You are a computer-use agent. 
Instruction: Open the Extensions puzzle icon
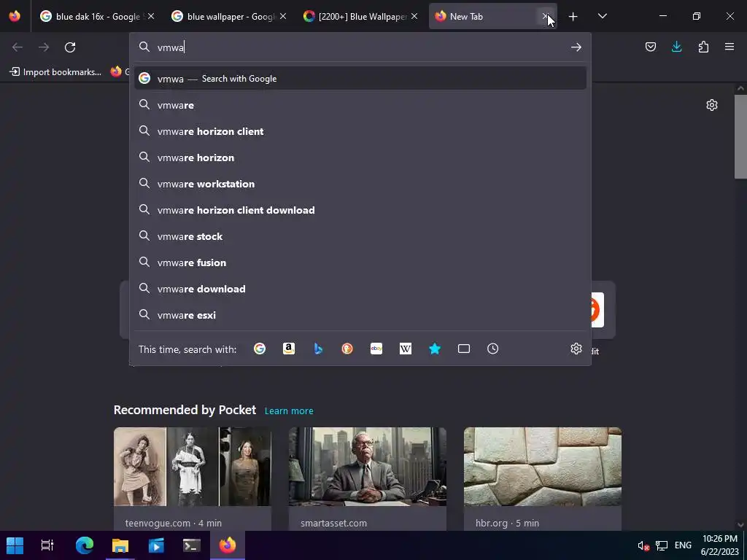coord(703,47)
